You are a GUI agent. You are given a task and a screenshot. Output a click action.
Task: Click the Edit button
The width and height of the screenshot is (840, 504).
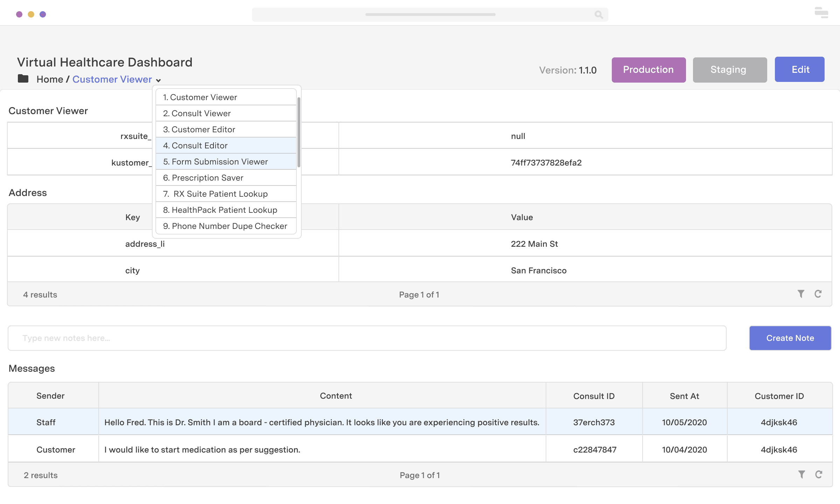click(x=799, y=69)
